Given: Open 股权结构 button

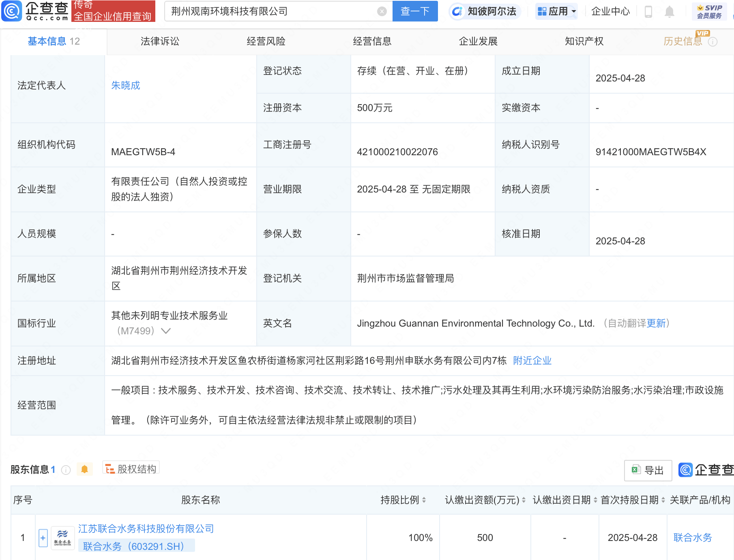Looking at the screenshot, I should 131,469.
